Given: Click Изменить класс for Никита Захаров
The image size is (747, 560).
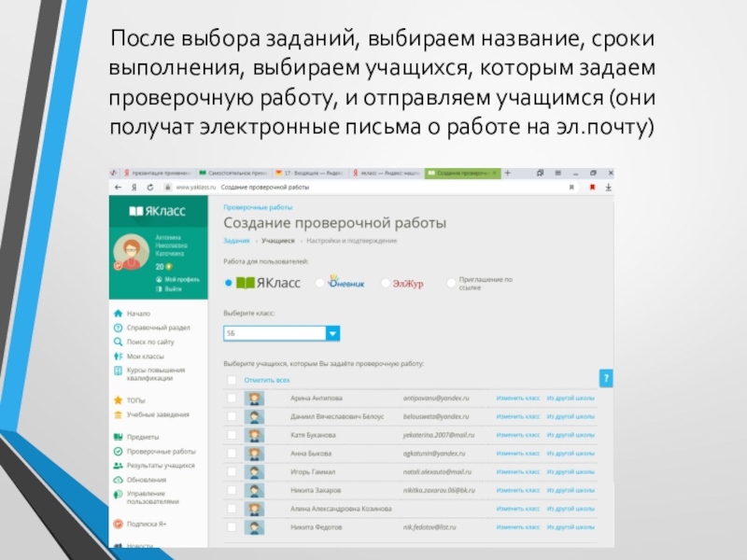Looking at the screenshot, I should click(518, 490).
